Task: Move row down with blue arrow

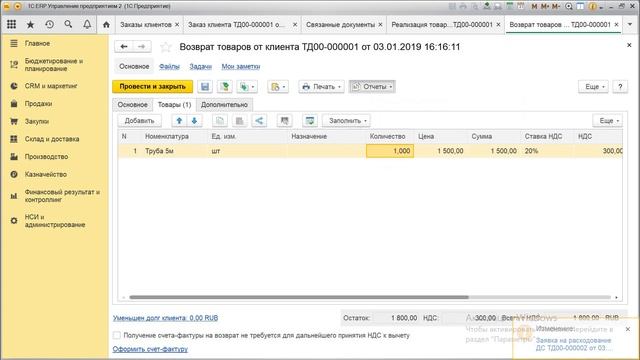Action: (x=194, y=120)
